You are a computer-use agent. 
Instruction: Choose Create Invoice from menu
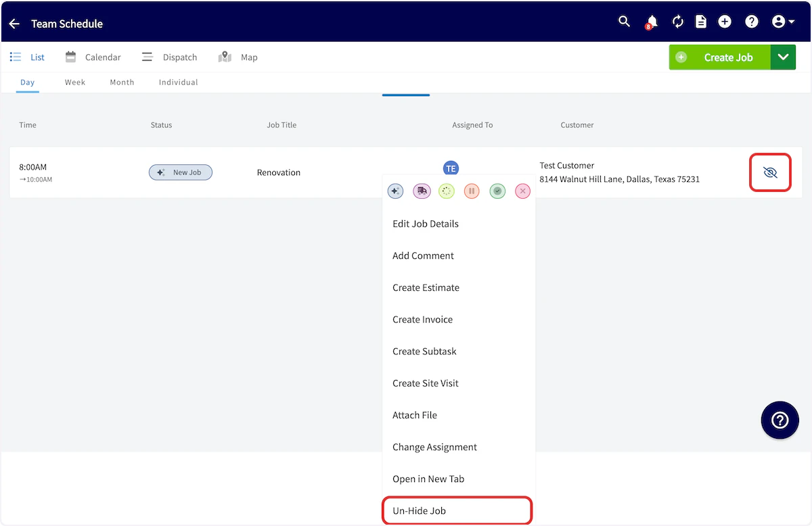[459, 319]
